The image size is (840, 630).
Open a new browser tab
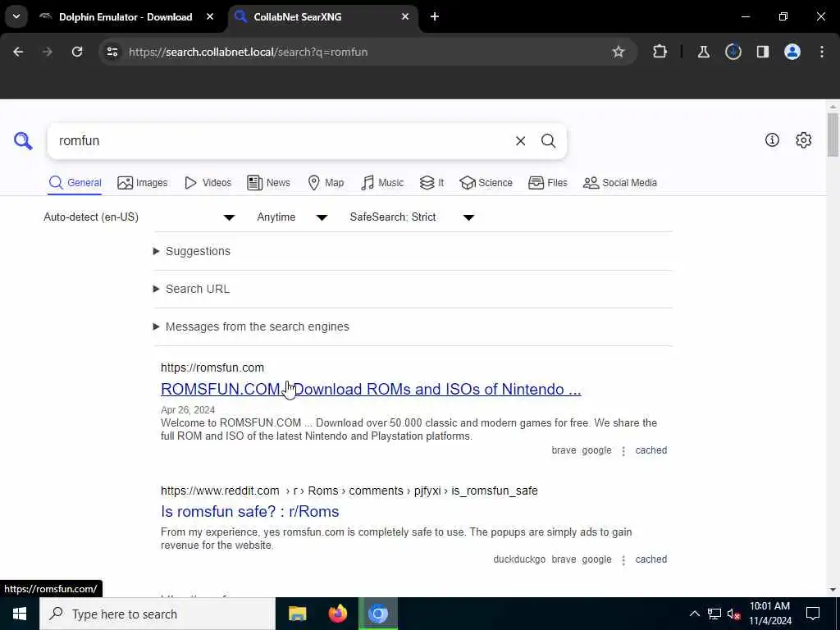[435, 16]
